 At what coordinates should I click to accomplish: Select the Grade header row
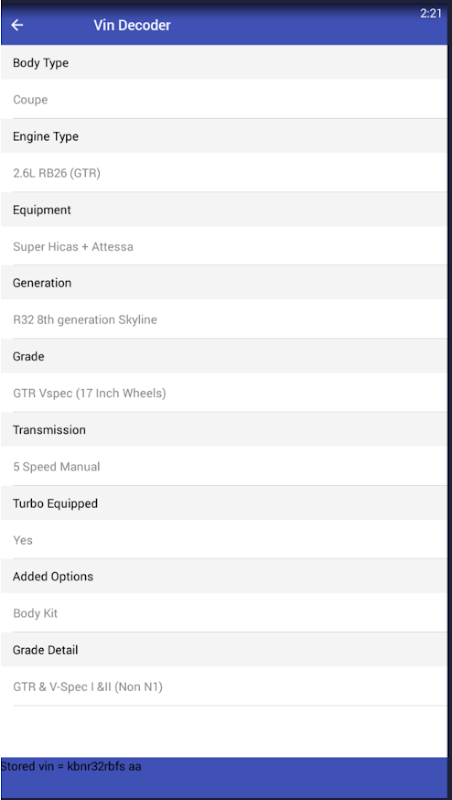[224, 356]
